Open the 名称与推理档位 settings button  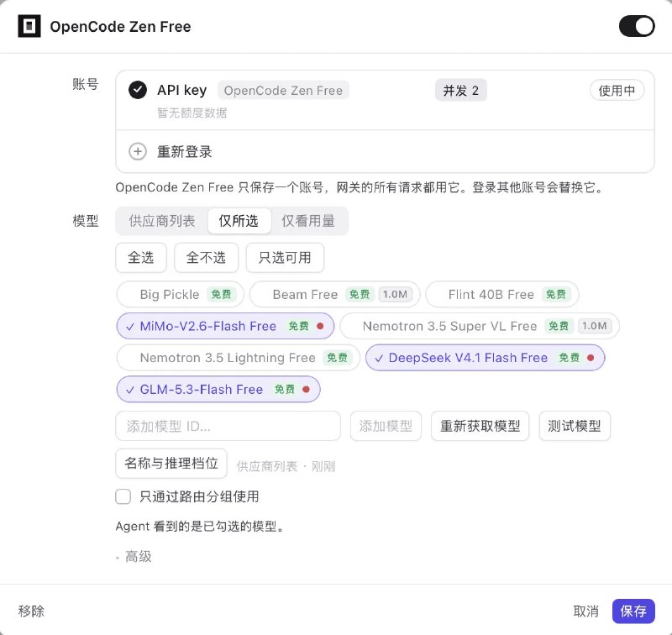pyautogui.click(x=171, y=463)
